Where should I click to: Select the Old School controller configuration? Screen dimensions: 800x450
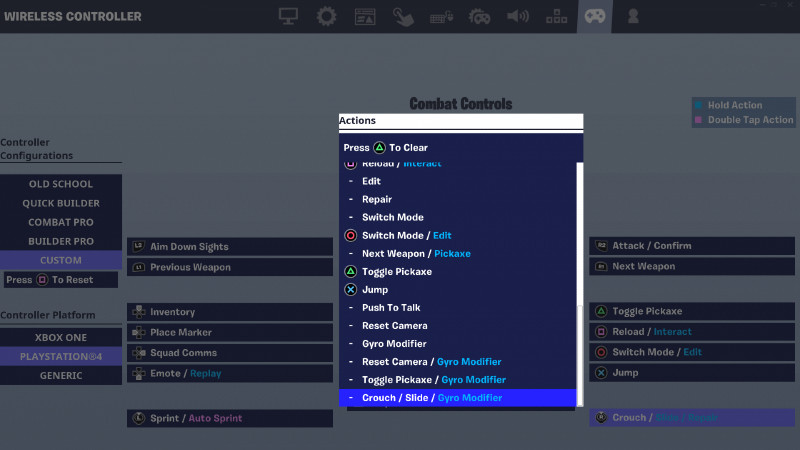[61, 184]
